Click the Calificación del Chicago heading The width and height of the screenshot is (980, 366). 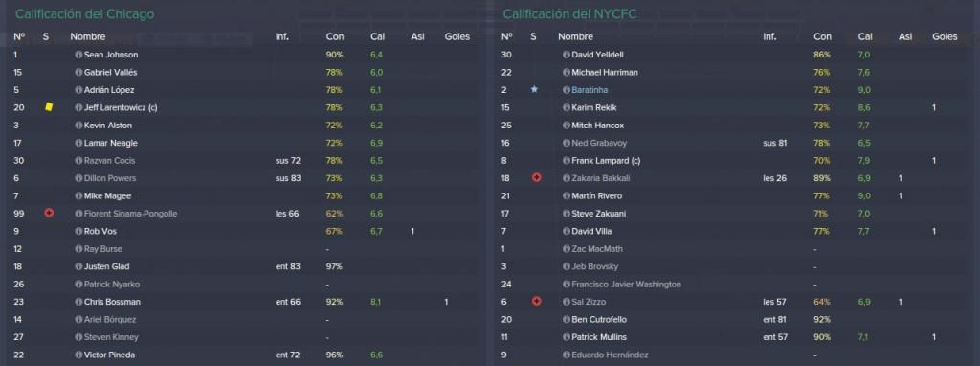(84, 13)
